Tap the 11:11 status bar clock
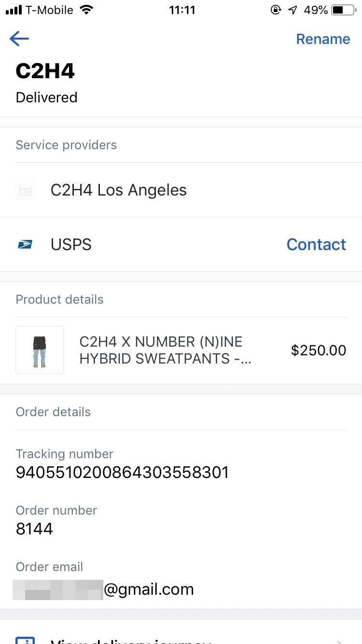The width and height of the screenshot is (362, 644). [182, 10]
